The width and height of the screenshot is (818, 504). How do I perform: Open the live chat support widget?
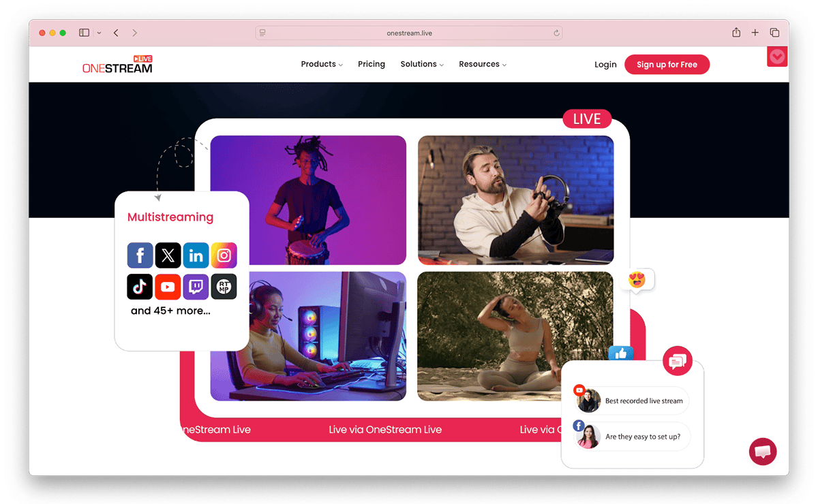pyautogui.click(x=763, y=452)
